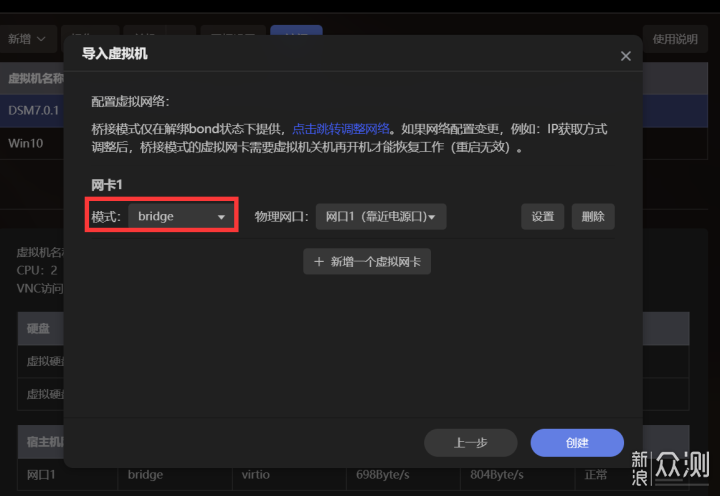This screenshot has width=720, height=496.
Task: Close the 导入虚拟机 dialog
Action: click(x=626, y=56)
